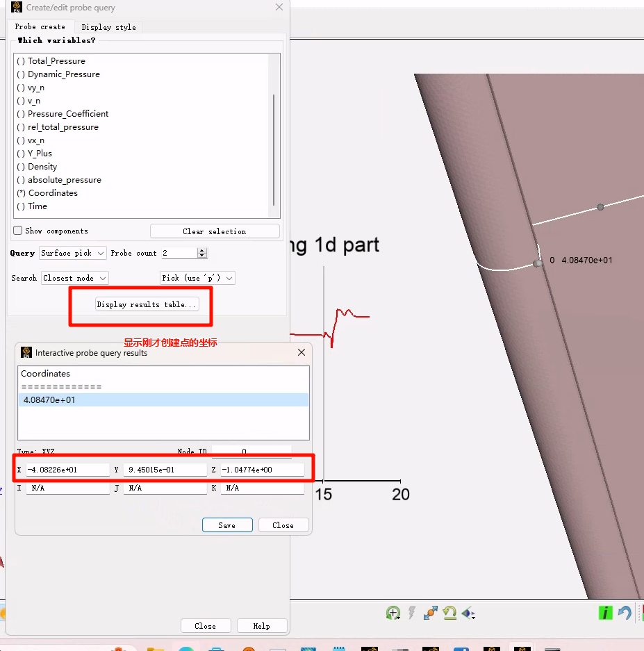Click the blue undo arrow icon
Viewport: 644px width, 651px height.
coord(625,613)
